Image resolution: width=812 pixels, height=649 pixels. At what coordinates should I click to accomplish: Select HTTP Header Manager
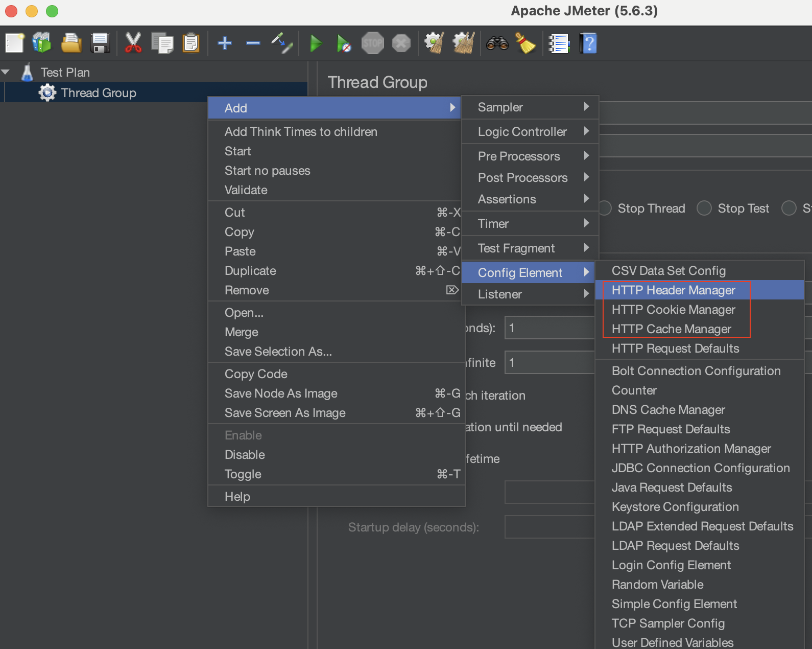pos(699,290)
